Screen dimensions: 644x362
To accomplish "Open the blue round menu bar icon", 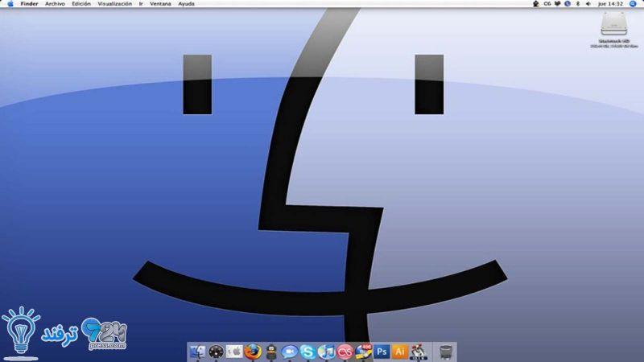I will (x=568, y=4).
